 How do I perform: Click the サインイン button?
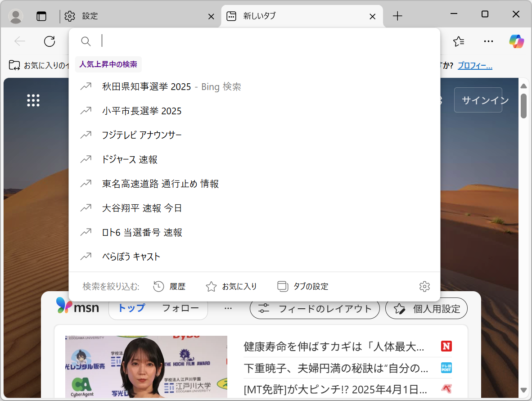[x=478, y=100]
